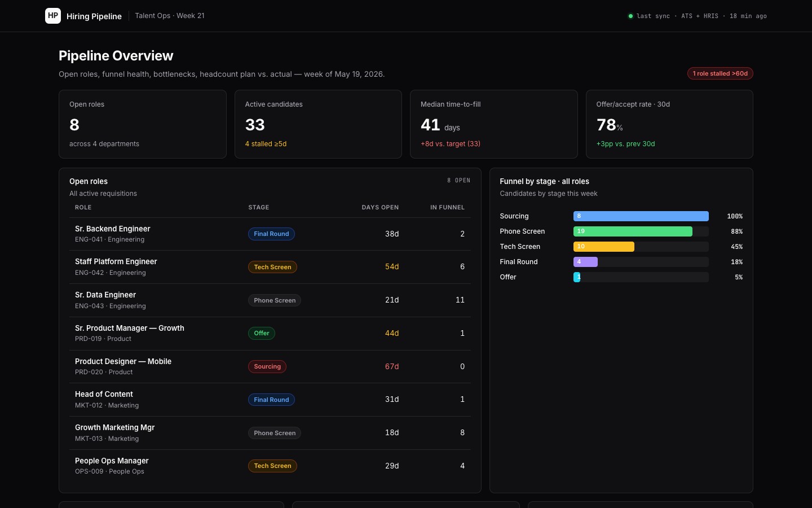Click ENG-042 · Engineering requisition code
The width and height of the screenshot is (812, 508).
coord(111,273)
